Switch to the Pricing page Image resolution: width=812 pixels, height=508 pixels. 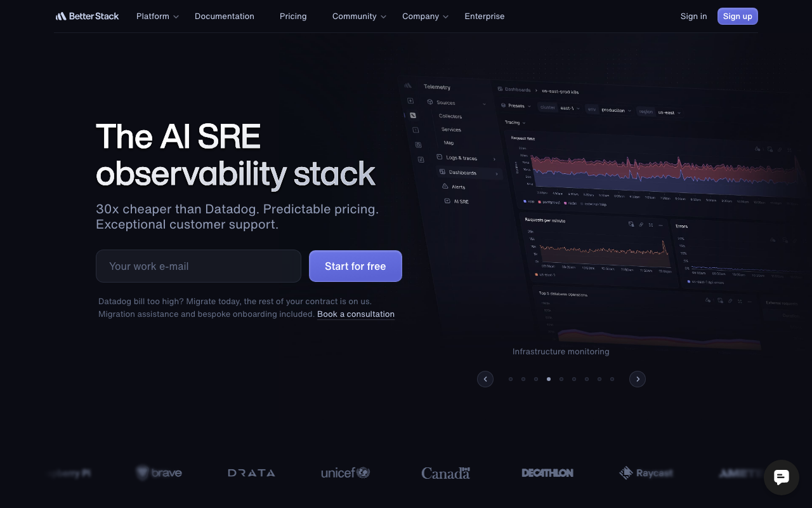pos(292,16)
